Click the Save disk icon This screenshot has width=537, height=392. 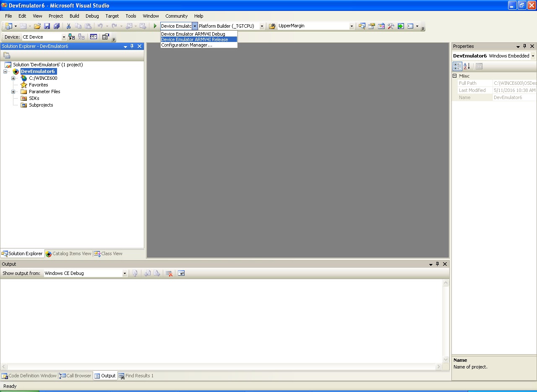tap(47, 26)
